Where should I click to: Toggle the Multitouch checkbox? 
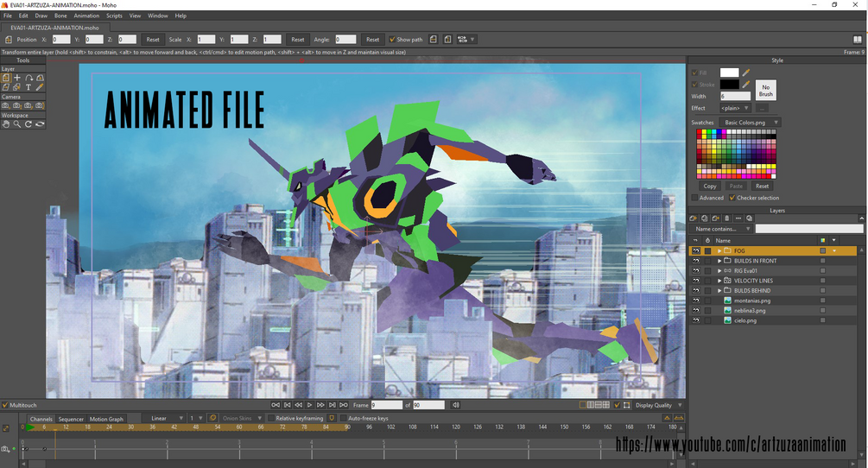(5, 405)
